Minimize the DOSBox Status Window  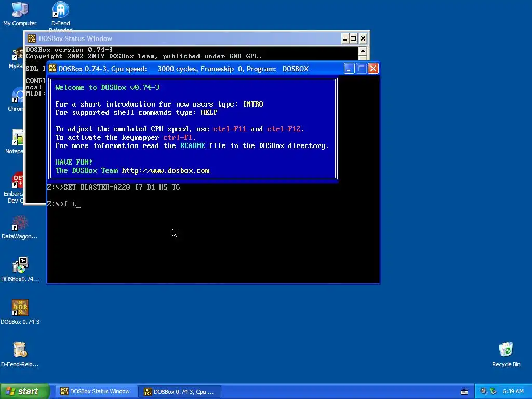pos(345,38)
